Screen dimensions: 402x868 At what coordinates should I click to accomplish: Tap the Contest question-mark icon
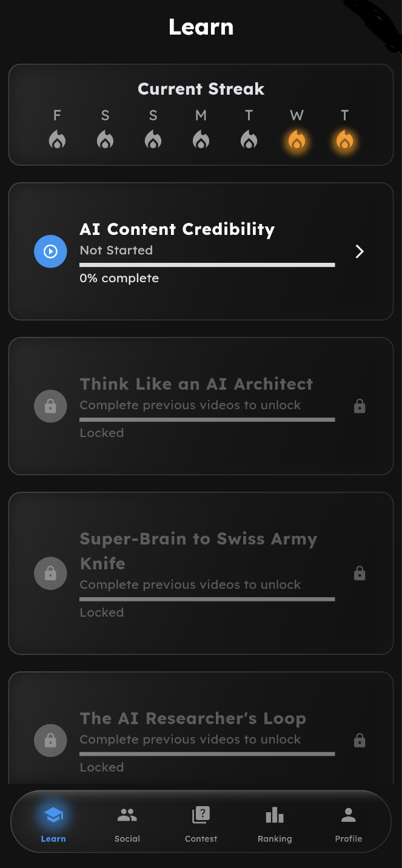201,815
